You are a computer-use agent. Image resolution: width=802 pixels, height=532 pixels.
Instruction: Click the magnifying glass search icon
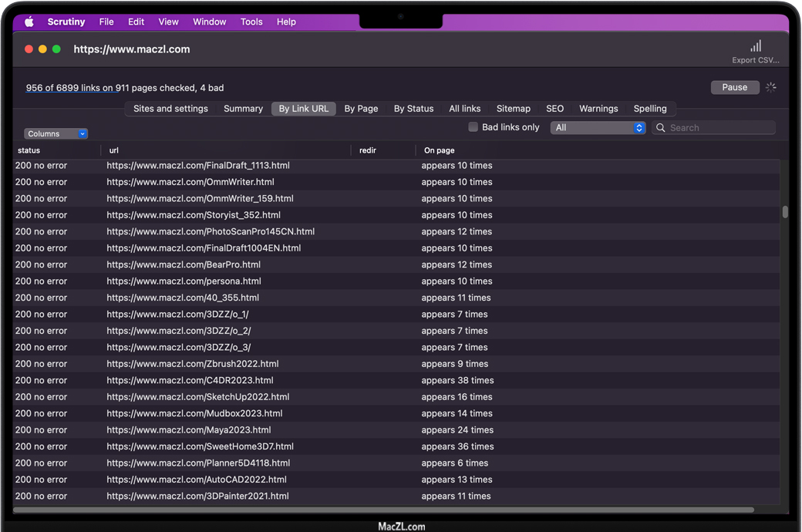click(661, 128)
